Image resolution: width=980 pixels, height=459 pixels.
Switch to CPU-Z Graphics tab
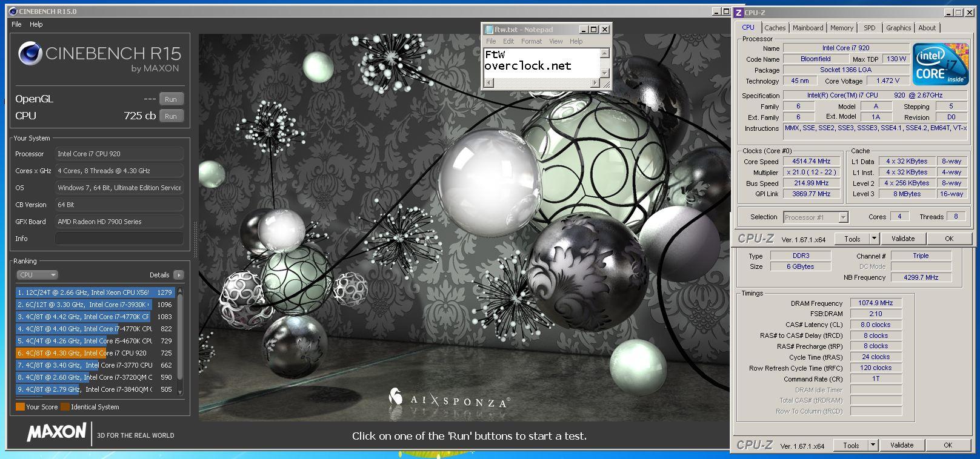pyautogui.click(x=898, y=28)
